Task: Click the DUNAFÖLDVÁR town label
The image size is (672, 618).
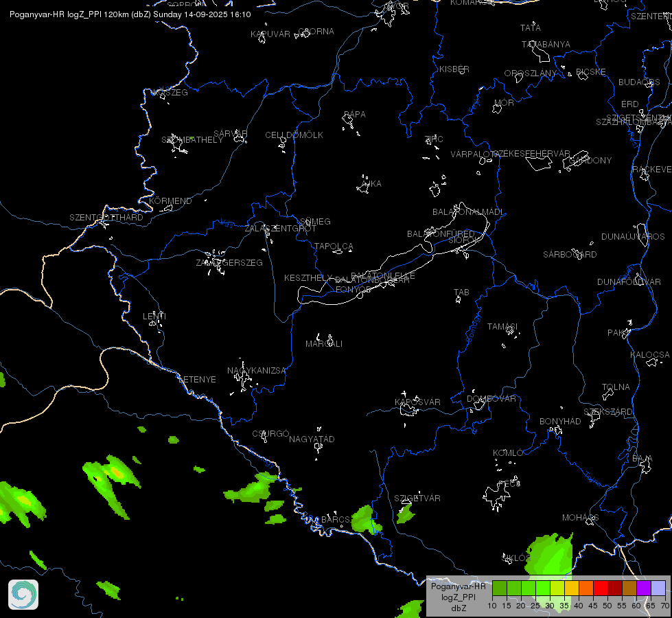Action: [629, 282]
